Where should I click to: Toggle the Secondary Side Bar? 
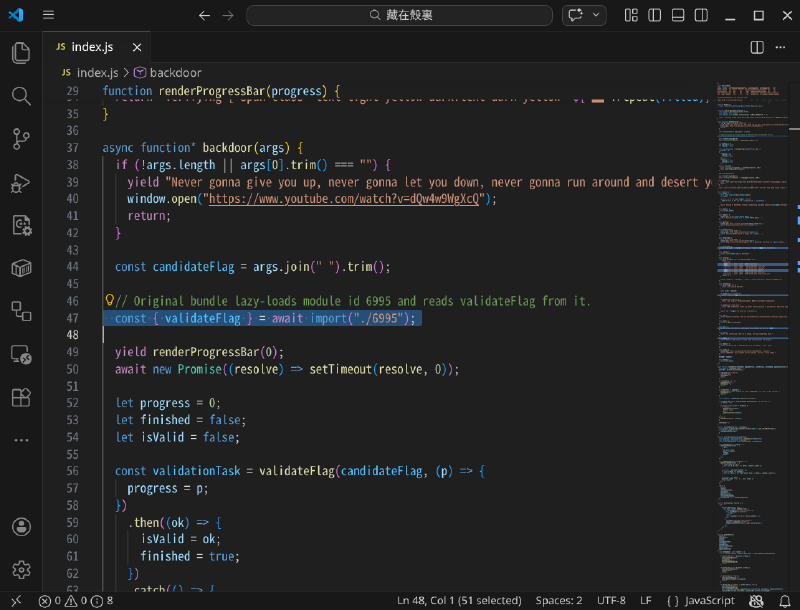click(702, 15)
